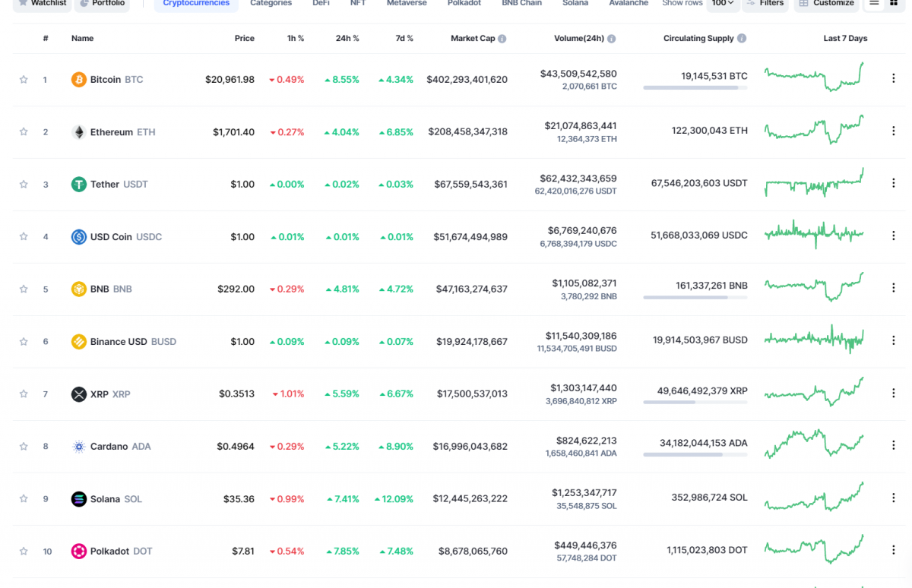Screen dimensions: 912x588
Task: Select the DeFi tab
Action: 321,4
